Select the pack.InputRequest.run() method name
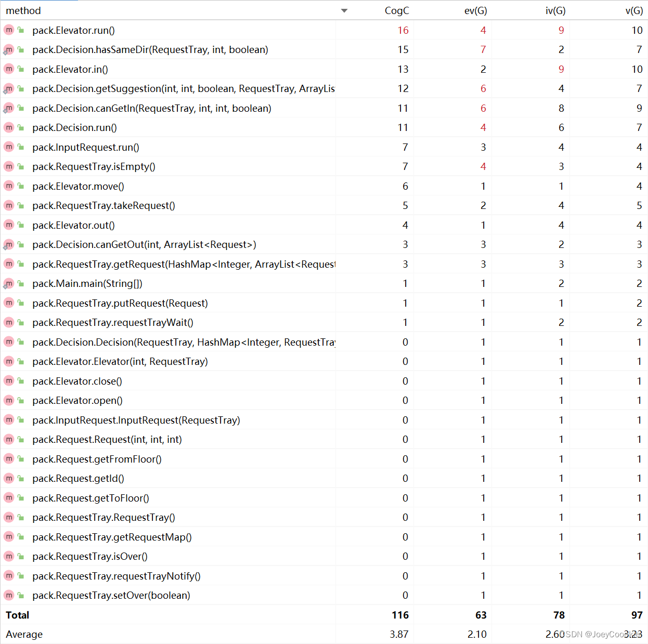The image size is (648, 644). 86,147
